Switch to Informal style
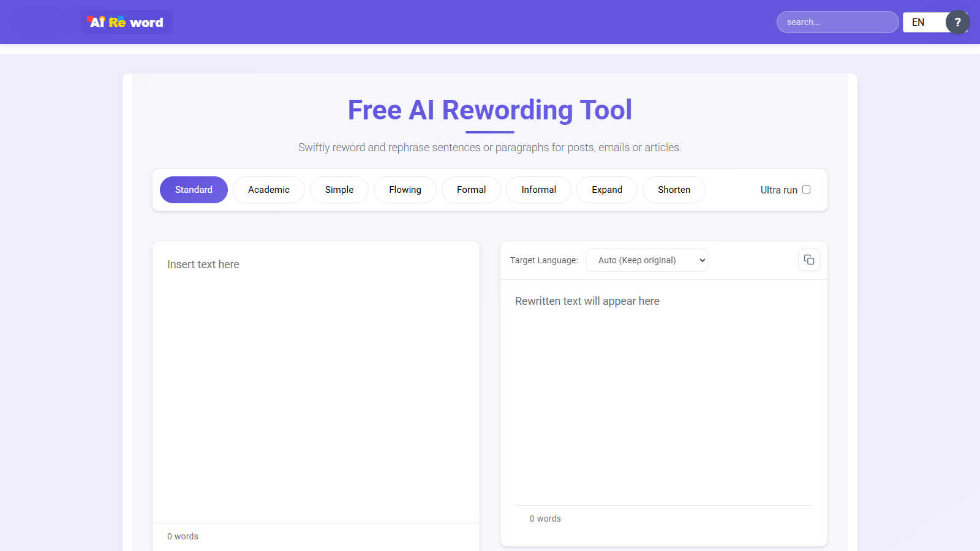 pos(539,190)
